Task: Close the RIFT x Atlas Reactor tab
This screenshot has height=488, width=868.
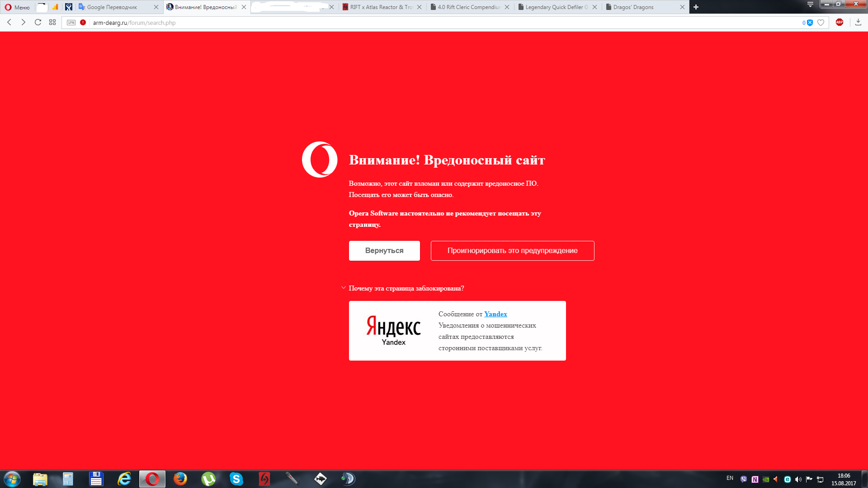Action: (x=420, y=7)
